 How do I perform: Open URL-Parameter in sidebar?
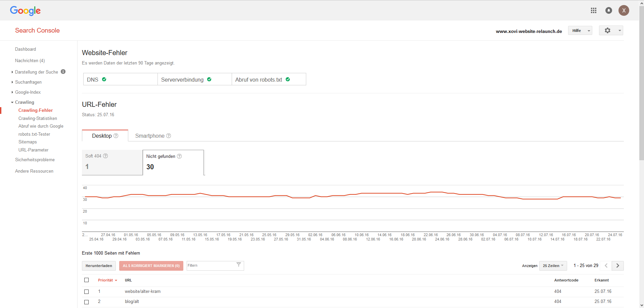tap(33, 150)
